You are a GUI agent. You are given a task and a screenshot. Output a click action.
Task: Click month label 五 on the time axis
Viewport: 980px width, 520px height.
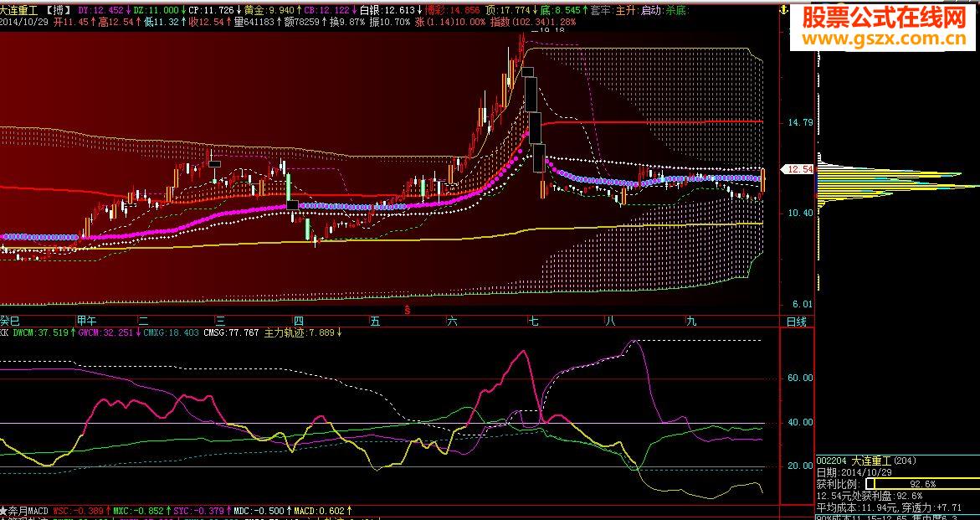(375, 322)
